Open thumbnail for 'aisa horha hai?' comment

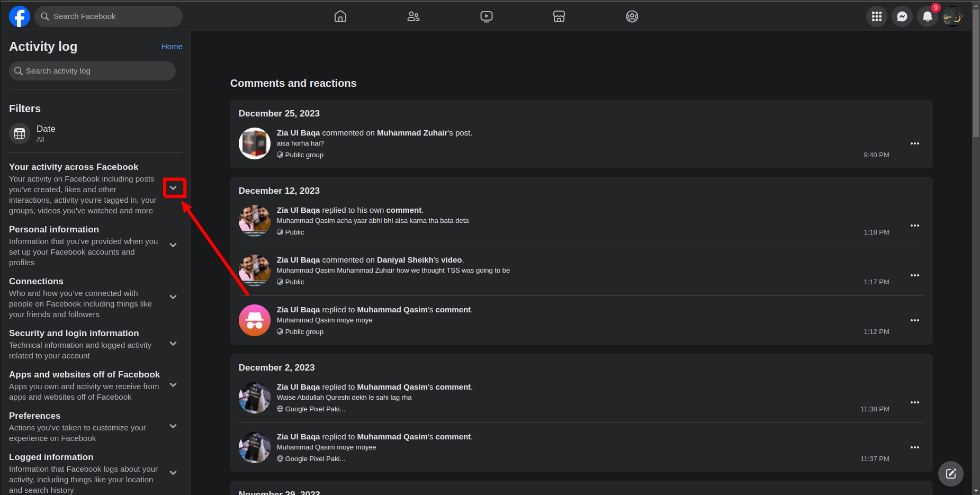[255, 143]
